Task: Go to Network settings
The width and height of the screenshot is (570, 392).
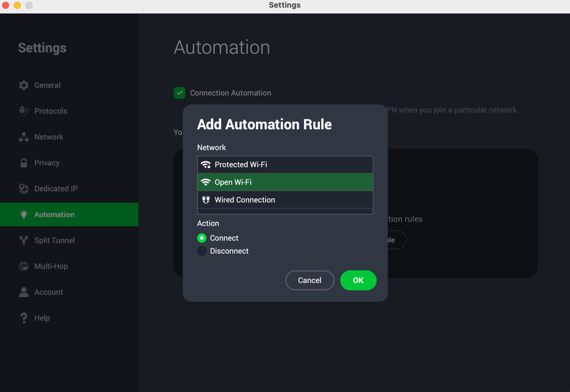Action: click(x=69, y=137)
